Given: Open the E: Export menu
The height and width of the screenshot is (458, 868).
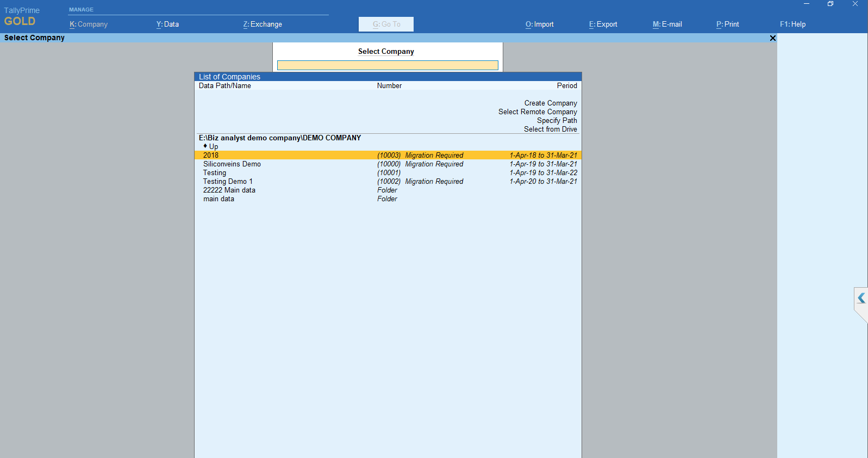Looking at the screenshot, I should pyautogui.click(x=603, y=24).
